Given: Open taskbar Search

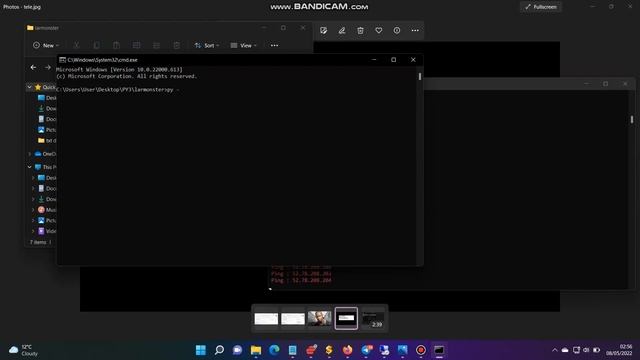Looking at the screenshot, I should coord(219,350).
